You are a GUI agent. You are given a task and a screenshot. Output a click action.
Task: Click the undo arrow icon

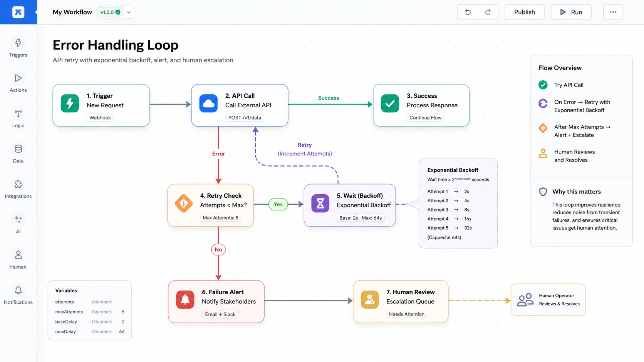coord(468,12)
